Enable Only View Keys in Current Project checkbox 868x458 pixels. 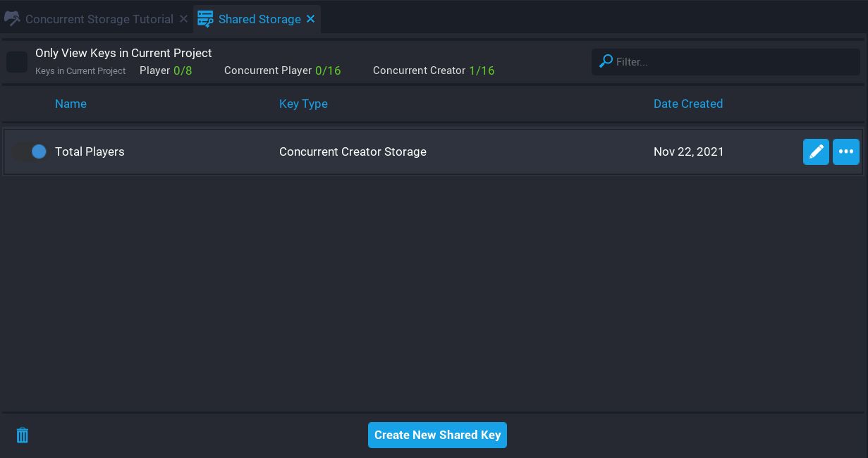(x=17, y=62)
